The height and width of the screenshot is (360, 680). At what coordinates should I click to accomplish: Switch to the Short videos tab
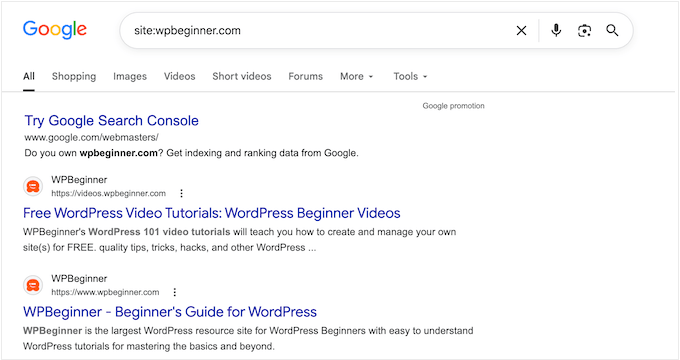[242, 76]
